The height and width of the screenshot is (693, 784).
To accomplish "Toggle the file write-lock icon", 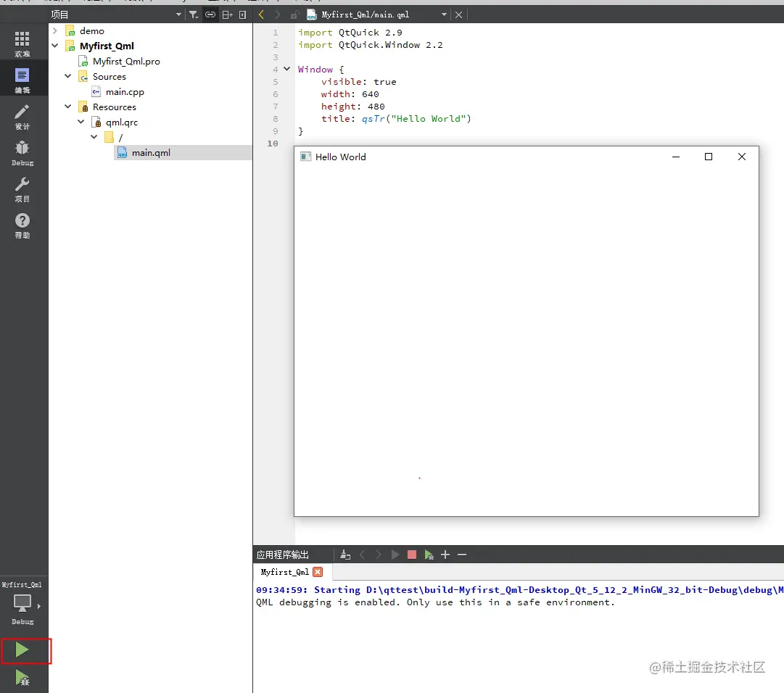I will coord(294,14).
